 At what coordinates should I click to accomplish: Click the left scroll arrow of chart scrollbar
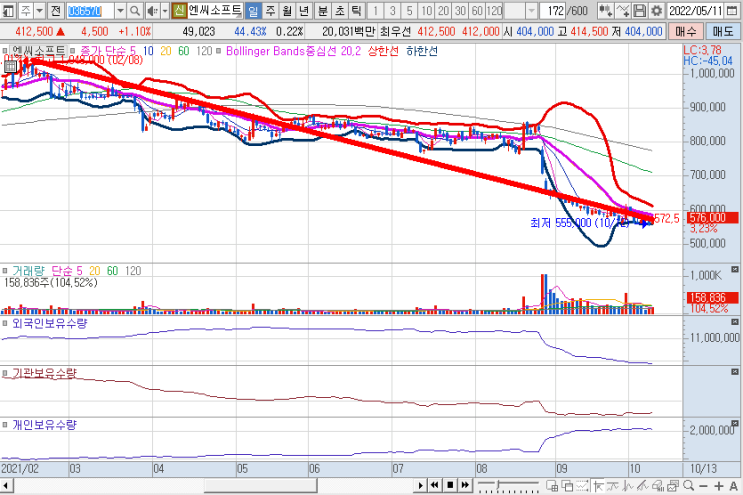(6, 486)
